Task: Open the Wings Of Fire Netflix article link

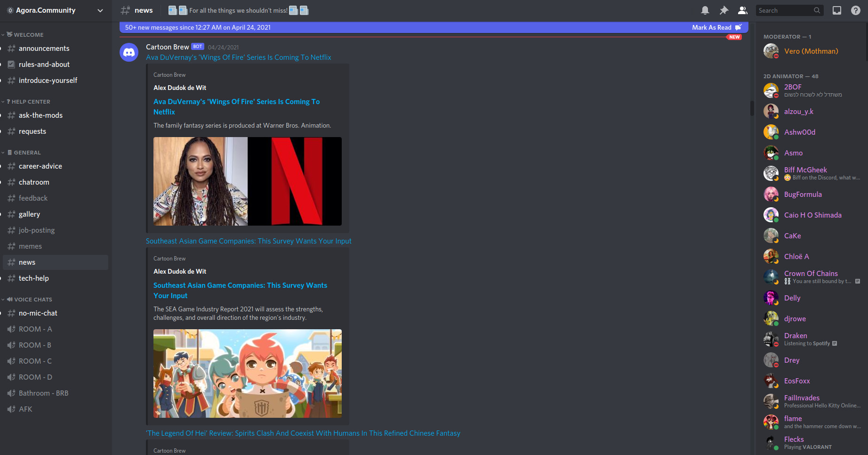Action: coord(238,57)
